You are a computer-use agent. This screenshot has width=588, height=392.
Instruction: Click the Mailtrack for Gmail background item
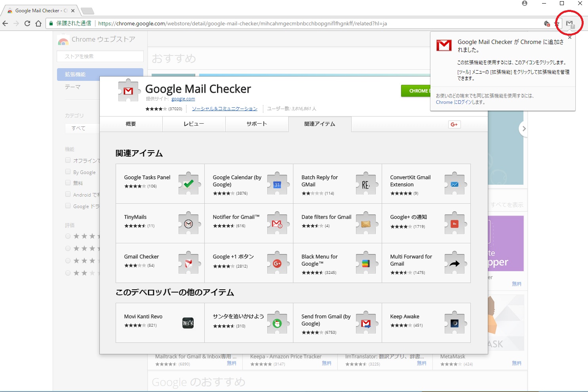[x=196, y=360]
